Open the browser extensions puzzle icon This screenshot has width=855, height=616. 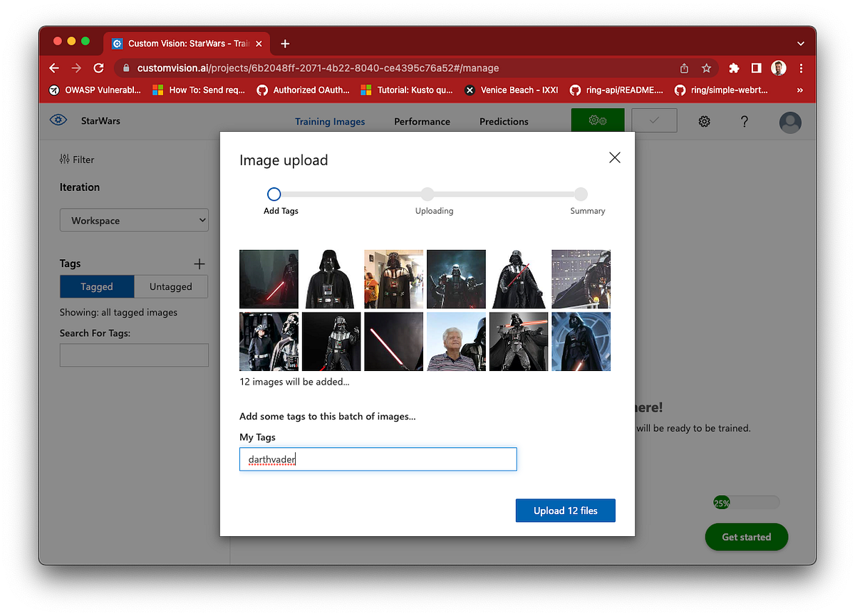734,68
